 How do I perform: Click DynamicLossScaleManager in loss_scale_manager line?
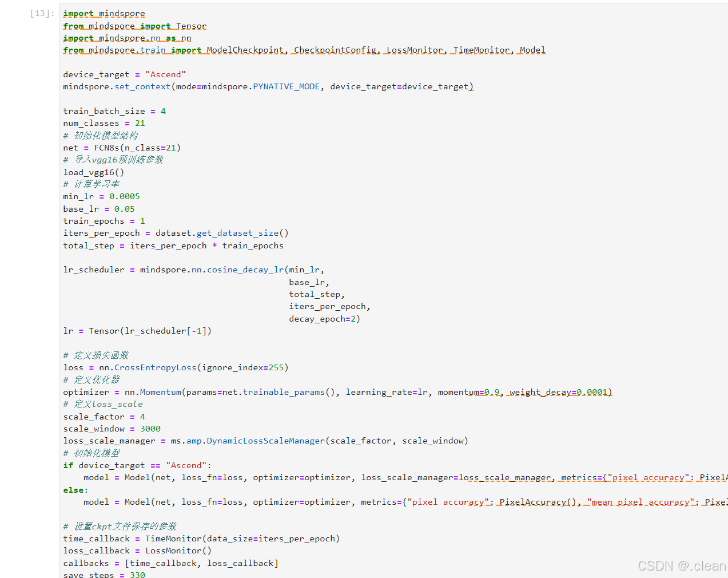pyautogui.click(x=266, y=441)
